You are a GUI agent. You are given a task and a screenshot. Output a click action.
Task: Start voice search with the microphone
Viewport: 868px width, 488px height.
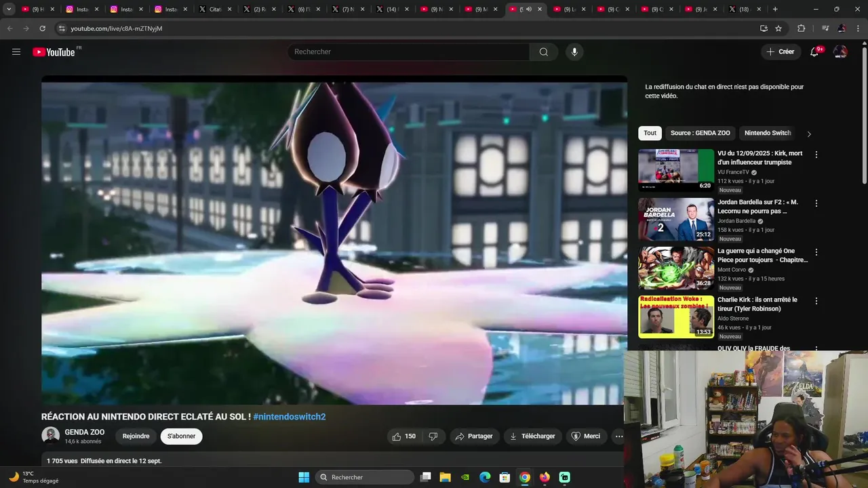click(574, 52)
